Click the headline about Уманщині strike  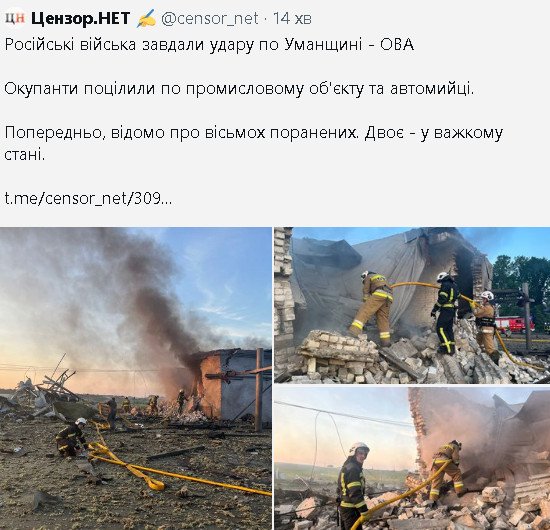click(x=209, y=45)
